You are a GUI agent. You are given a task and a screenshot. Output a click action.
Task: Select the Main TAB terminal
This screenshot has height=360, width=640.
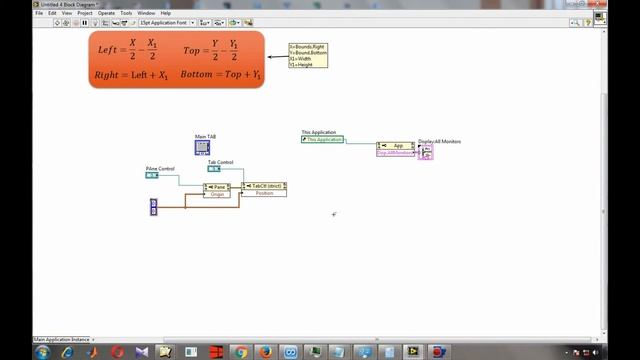coord(202,147)
